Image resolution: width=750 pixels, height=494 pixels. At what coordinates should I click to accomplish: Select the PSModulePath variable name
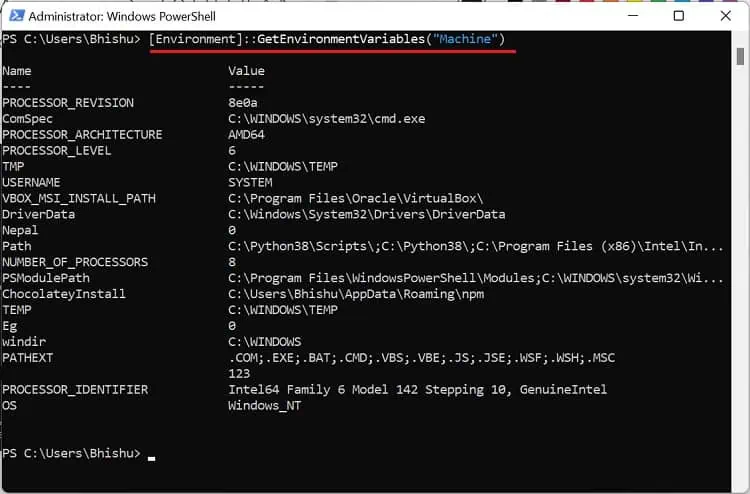46,278
